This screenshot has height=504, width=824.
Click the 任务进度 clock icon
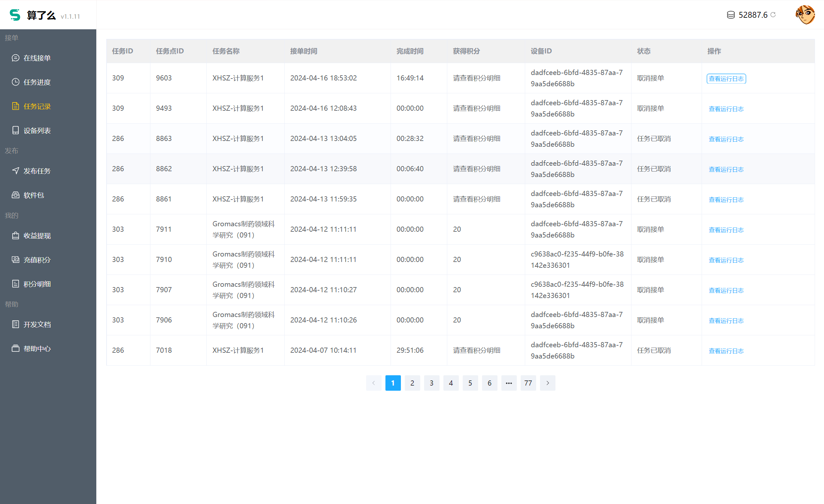tap(15, 82)
